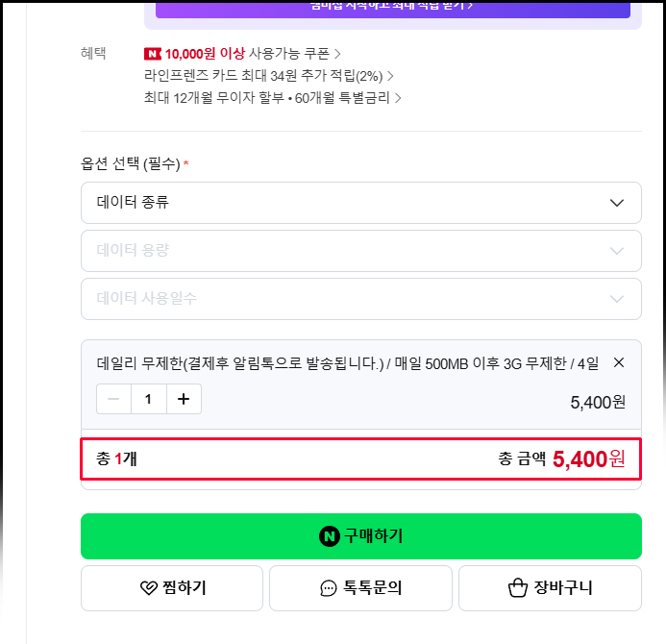Click the quantity input field showing 1
The image size is (666, 644).
149,399
